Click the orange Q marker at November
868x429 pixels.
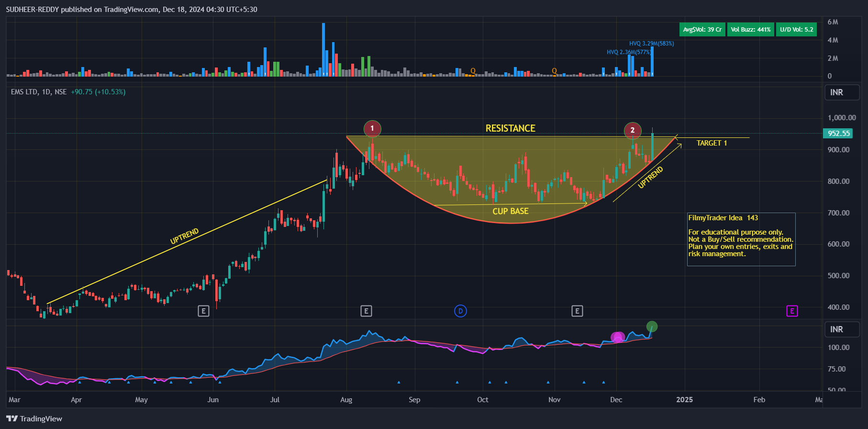(x=554, y=71)
